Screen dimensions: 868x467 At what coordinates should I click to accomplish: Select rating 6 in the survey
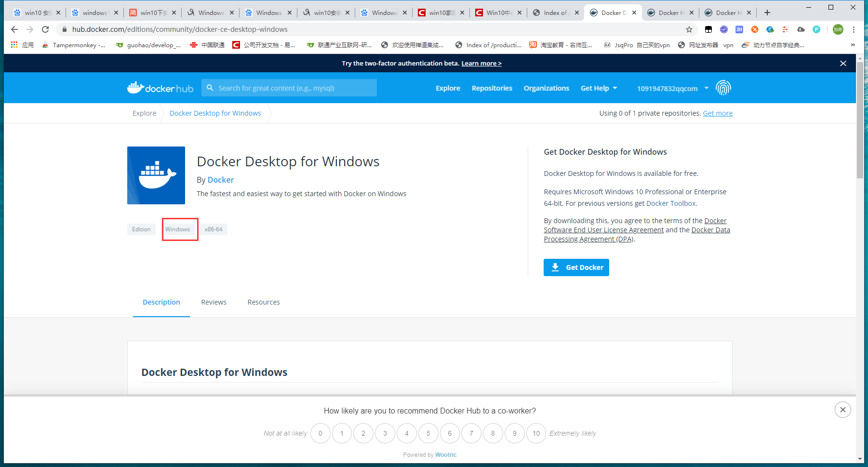[x=450, y=433]
